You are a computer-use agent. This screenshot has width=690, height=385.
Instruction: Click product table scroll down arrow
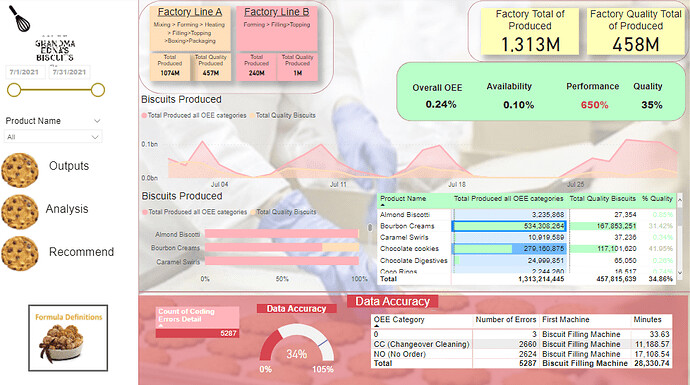pos(679,273)
